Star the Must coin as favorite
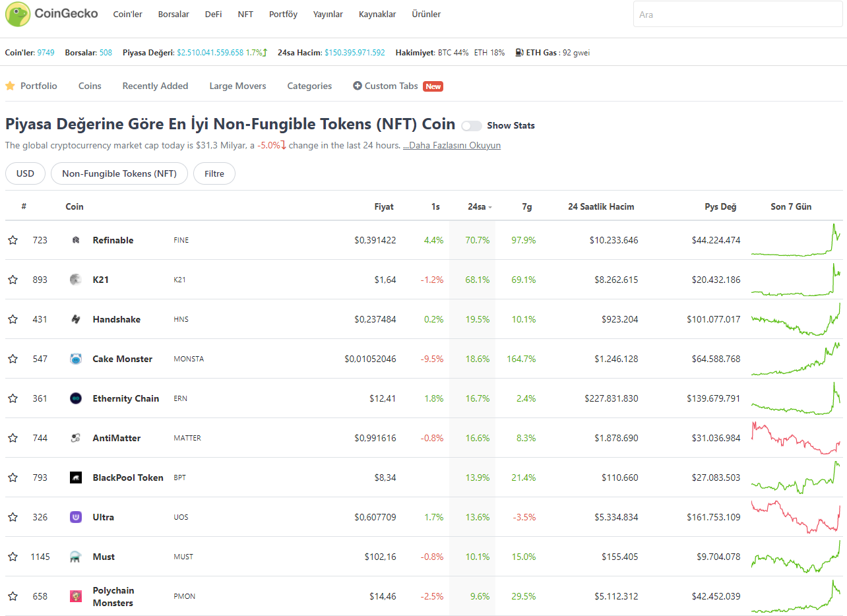 (13, 557)
